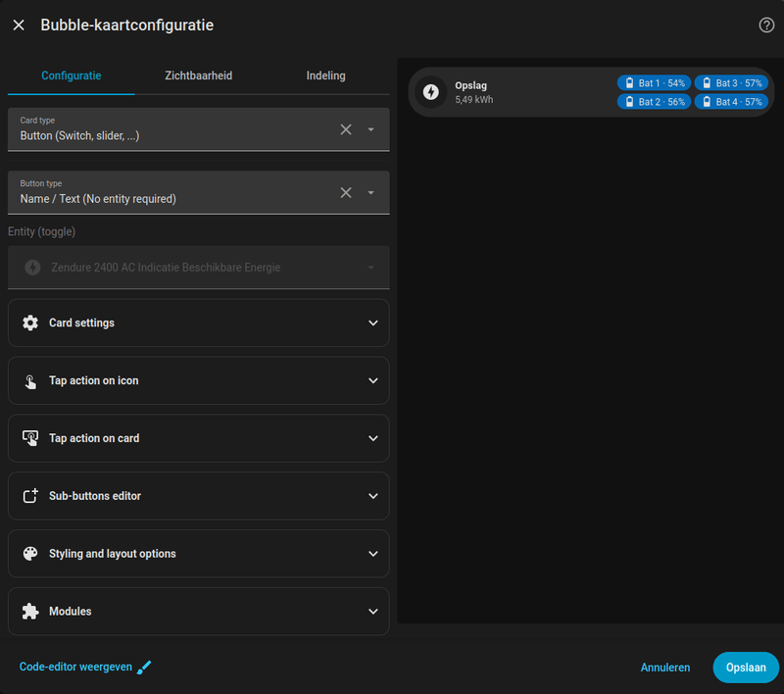Clear the Card type selection
Viewport: 784px width, 694px height.
click(346, 129)
